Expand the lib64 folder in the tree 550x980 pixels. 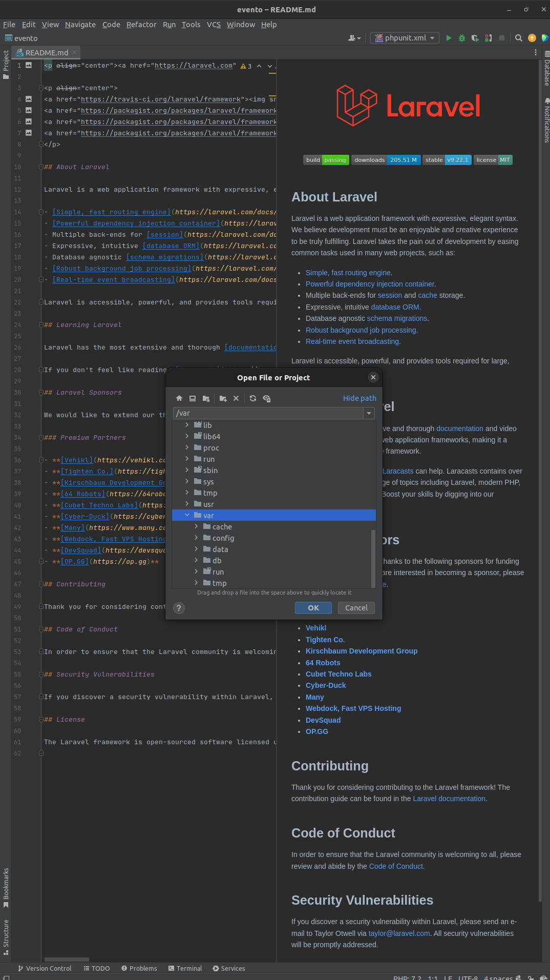[187, 436]
